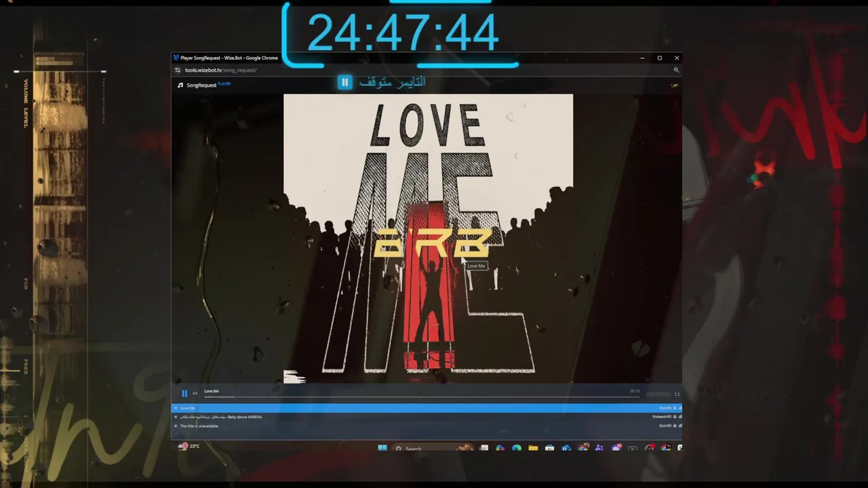
Task: Seek along the song progress bar
Action: [422, 397]
